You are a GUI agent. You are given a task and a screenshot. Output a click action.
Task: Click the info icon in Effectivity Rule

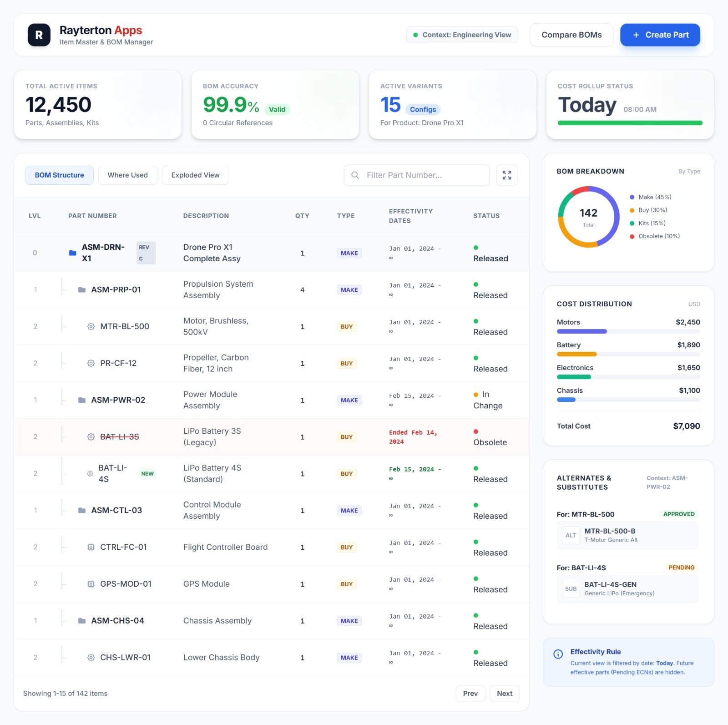558,654
